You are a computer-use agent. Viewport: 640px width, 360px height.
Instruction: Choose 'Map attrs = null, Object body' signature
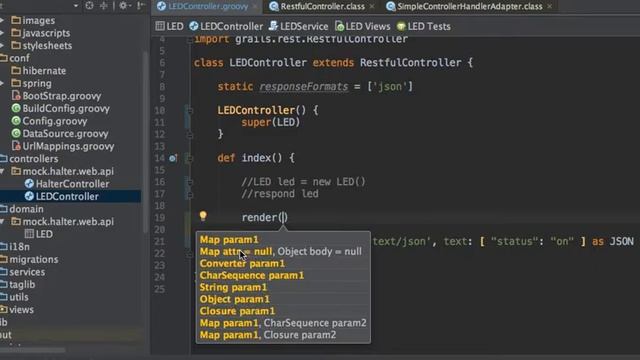click(280, 251)
